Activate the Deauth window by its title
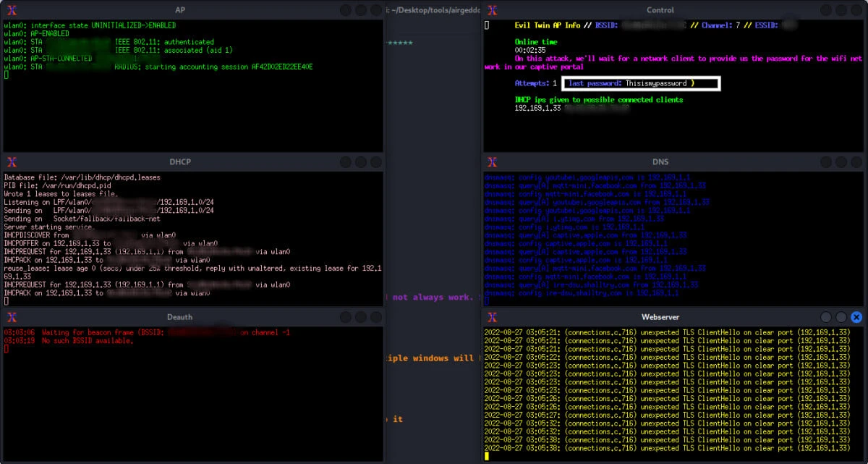 click(179, 317)
